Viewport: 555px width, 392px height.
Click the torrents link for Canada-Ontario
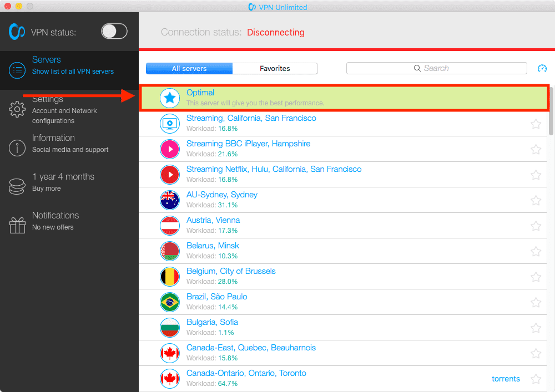click(506, 379)
